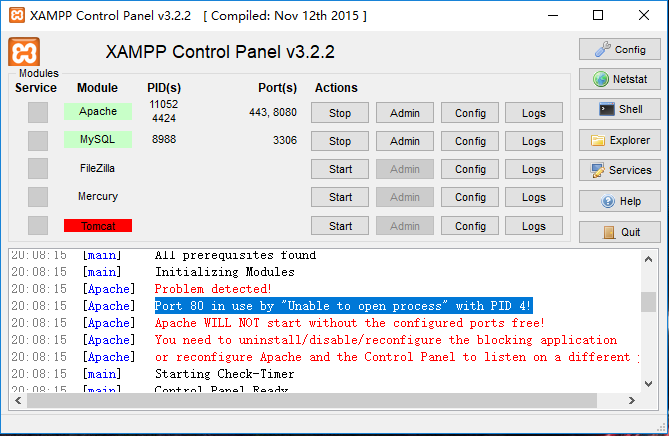Click MySQL PID '8988' value
This screenshot has height=436, width=669.
tap(164, 140)
